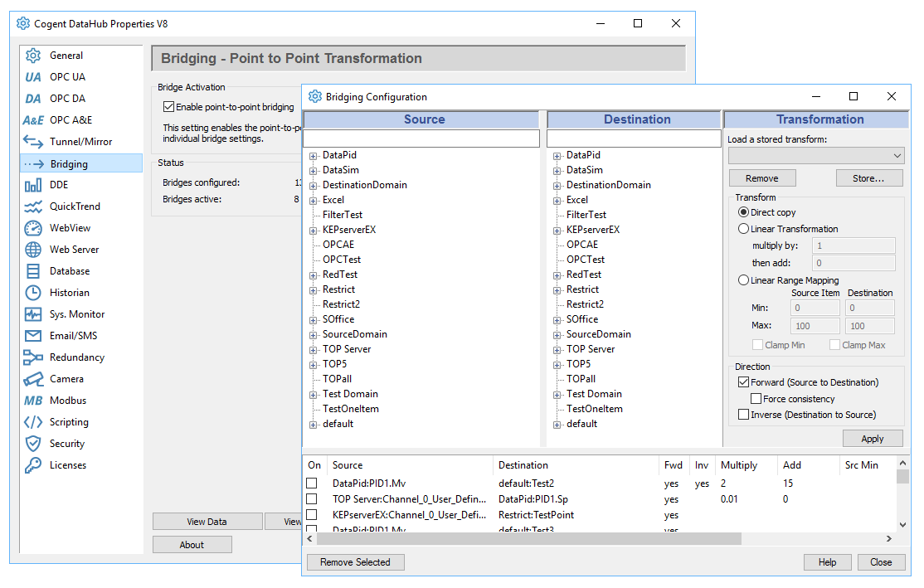Viewport: 924px width, 588px height.
Task: Click the Remove stored transform button
Action: click(762, 178)
